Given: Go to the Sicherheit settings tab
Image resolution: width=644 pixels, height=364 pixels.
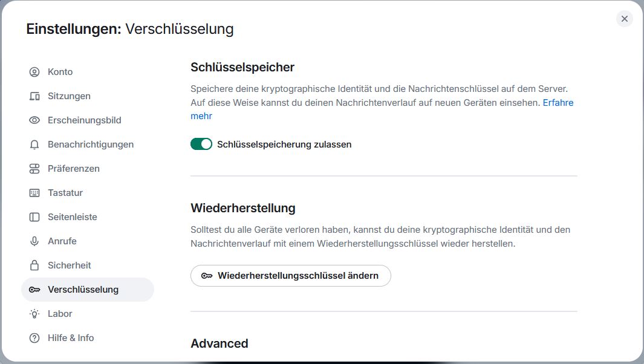Looking at the screenshot, I should (70, 265).
